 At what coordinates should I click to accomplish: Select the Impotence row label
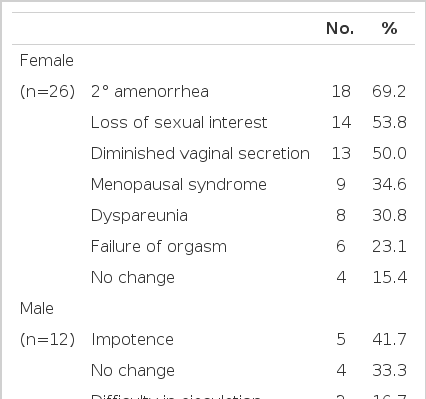(132, 340)
